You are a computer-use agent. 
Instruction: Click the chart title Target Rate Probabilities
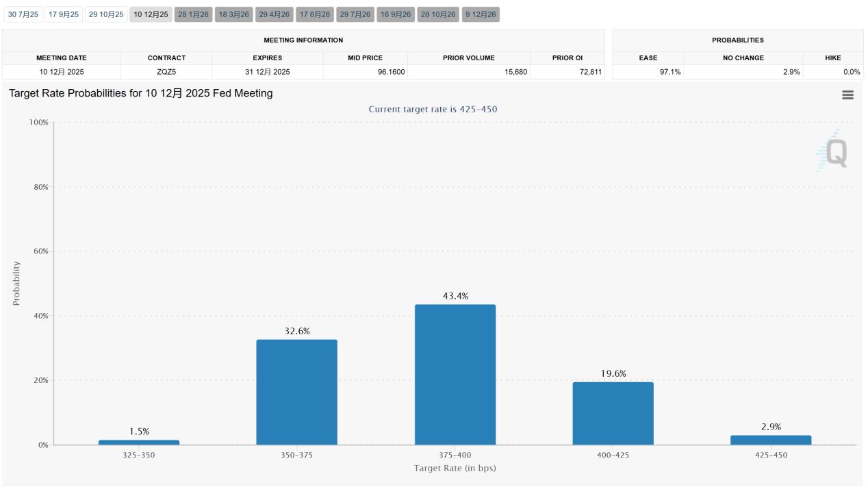[x=141, y=93]
